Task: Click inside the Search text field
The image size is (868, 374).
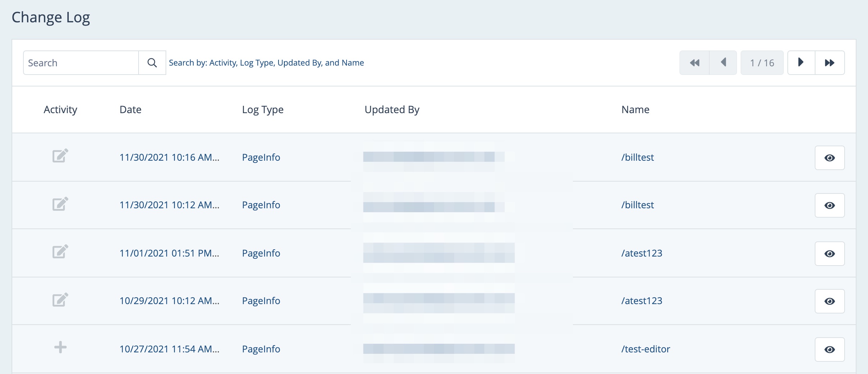Action: 81,63
